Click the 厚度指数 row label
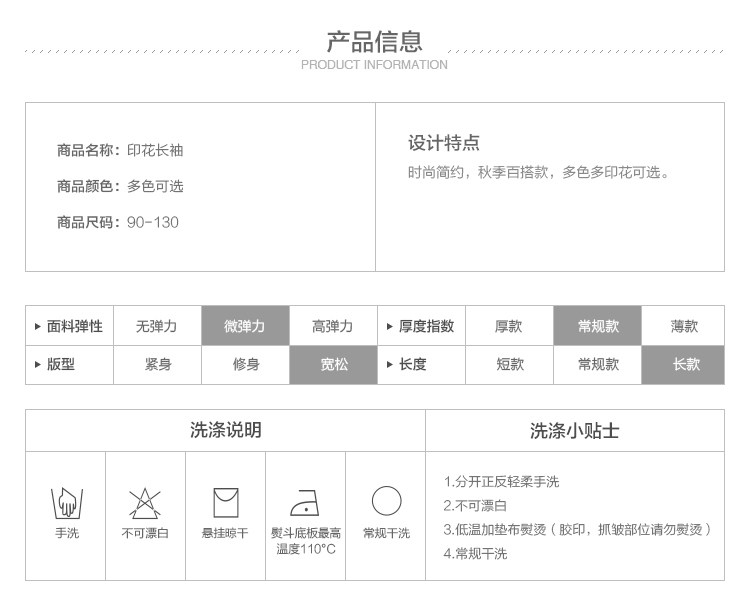 pyautogui.click(x=426, y=327)
